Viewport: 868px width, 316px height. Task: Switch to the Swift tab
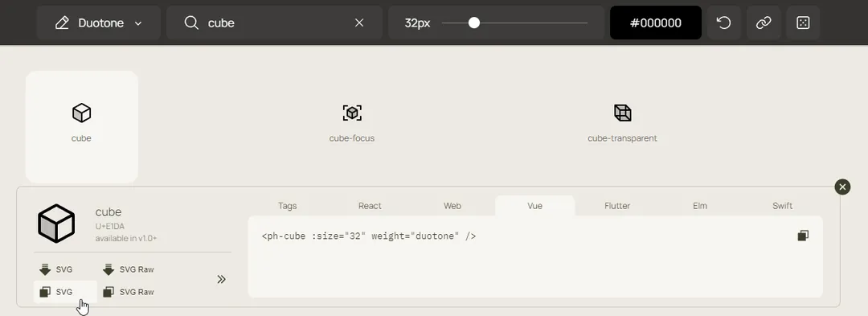tap(782, 206)
